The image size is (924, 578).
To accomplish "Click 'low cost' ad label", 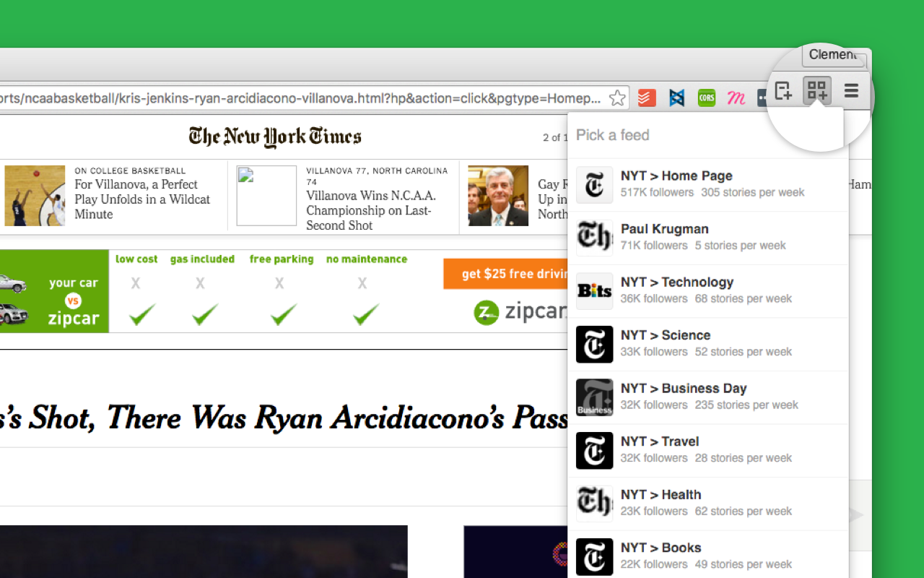I will coord(136,259).
